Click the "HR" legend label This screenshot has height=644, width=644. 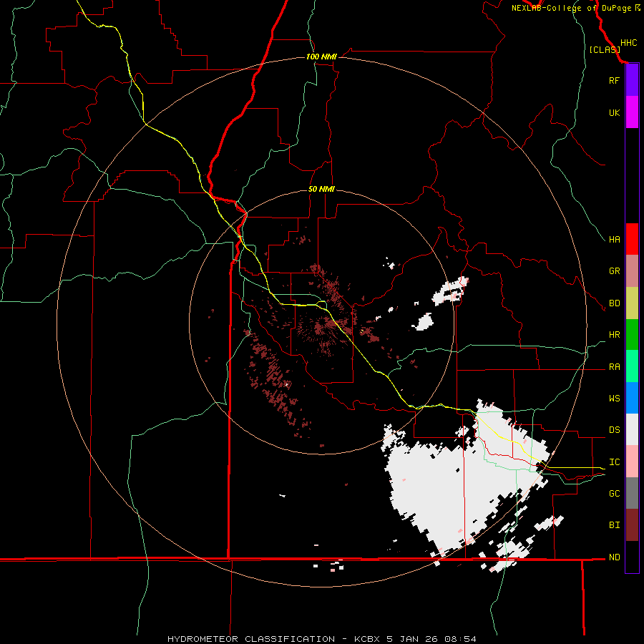(614, 335)
